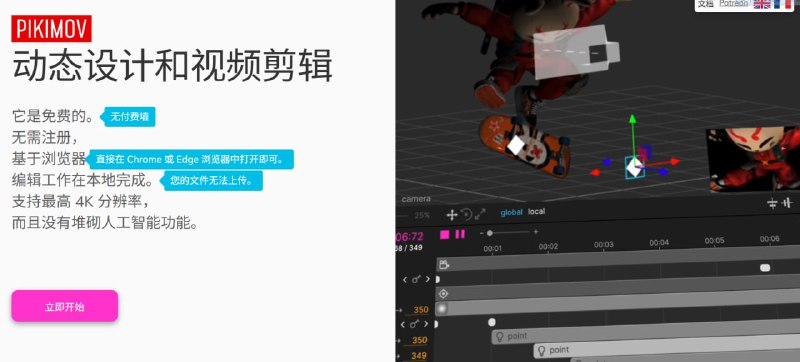Click the white diamond handle inside the cyan box
800x362 pixels.
pos(635,167)
